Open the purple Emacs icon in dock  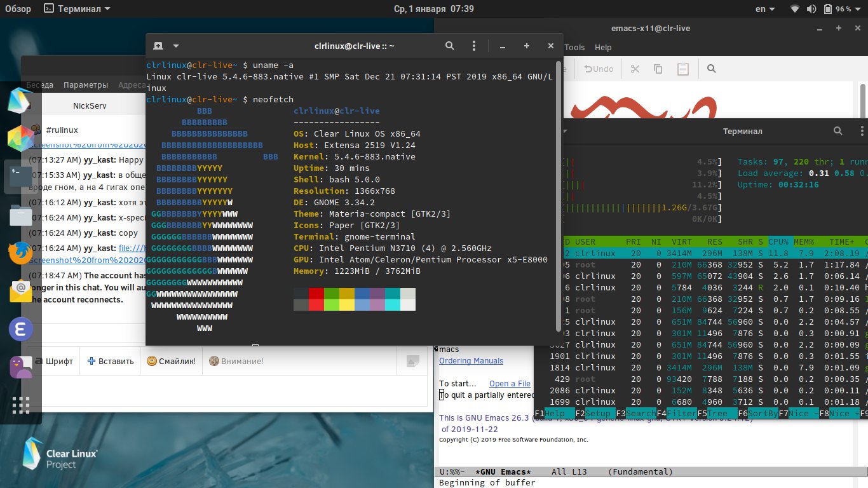click(20, 329)
